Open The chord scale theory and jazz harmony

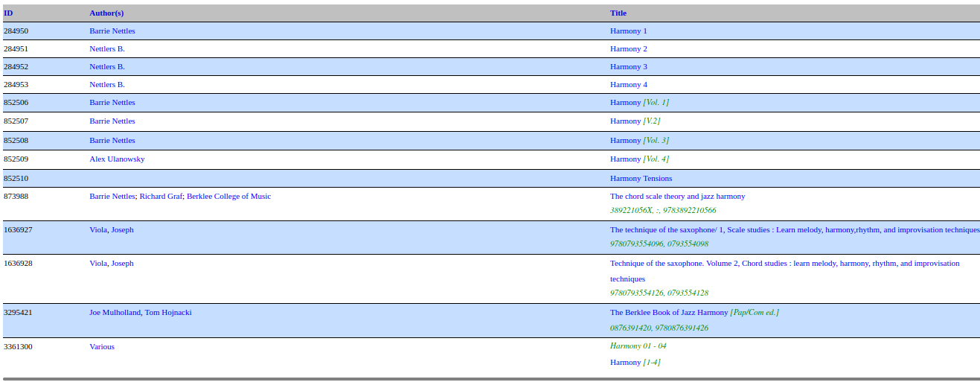tap(677, 196)
